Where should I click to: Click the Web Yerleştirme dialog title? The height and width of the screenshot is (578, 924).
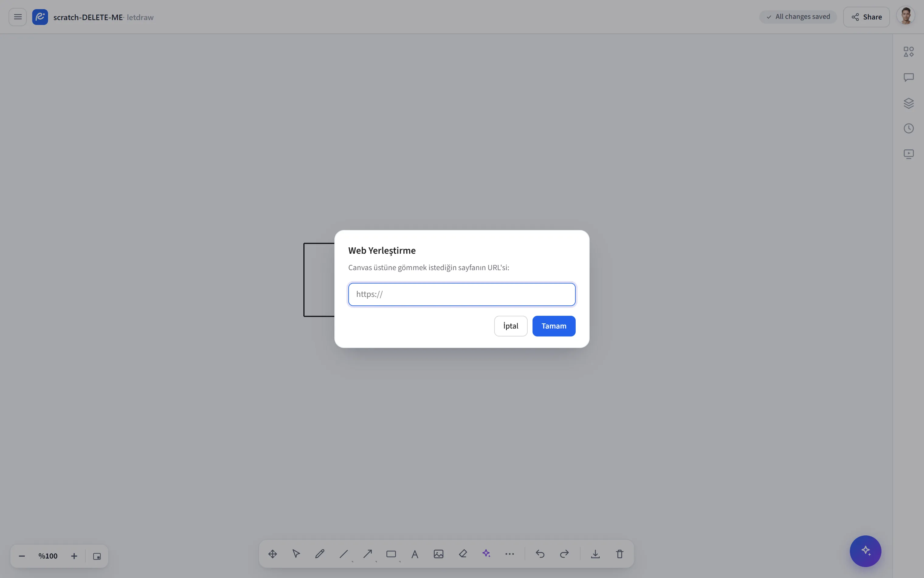pos(382,250)
